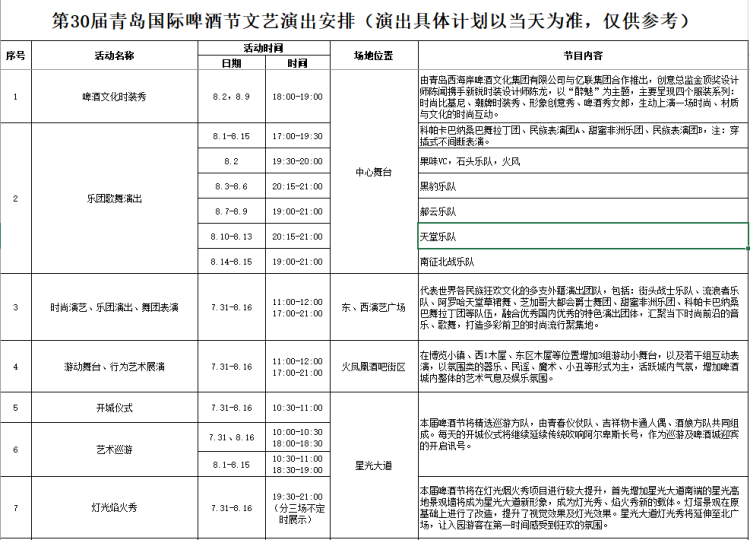
Task: Click the date cell 7.31、8.16
Action: [232, 437]
